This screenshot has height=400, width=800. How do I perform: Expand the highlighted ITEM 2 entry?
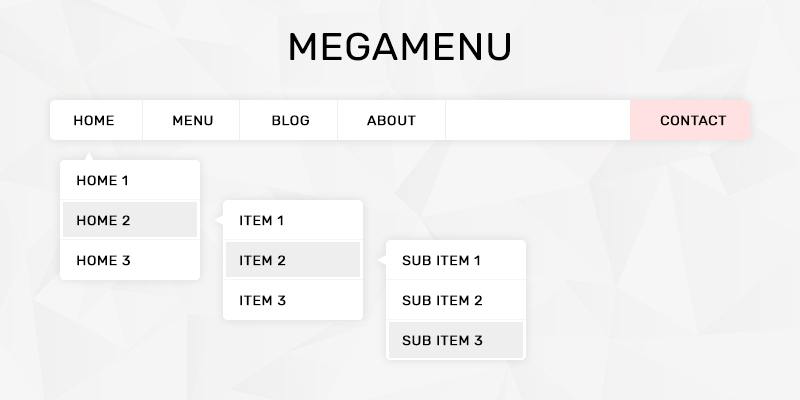click(292, 261)
